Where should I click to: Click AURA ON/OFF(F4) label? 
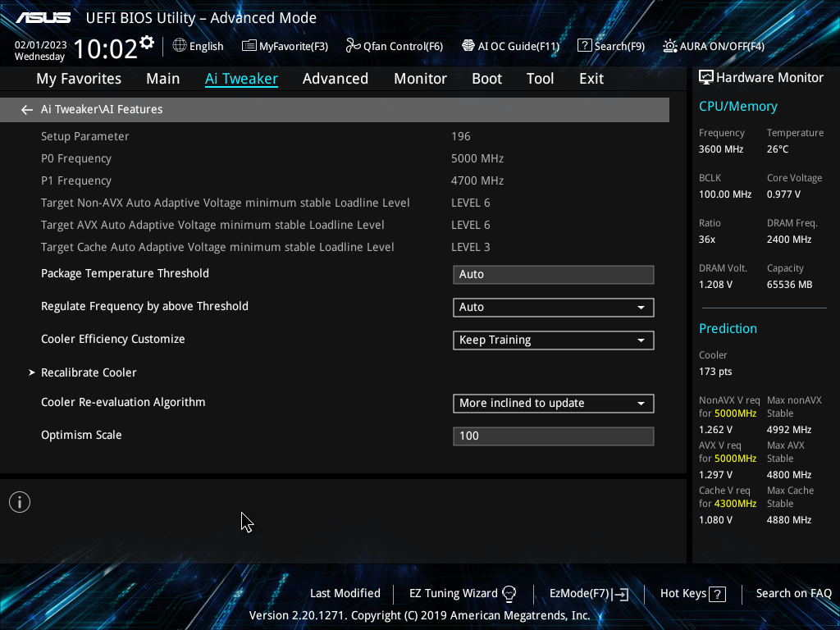pos(722,46)
